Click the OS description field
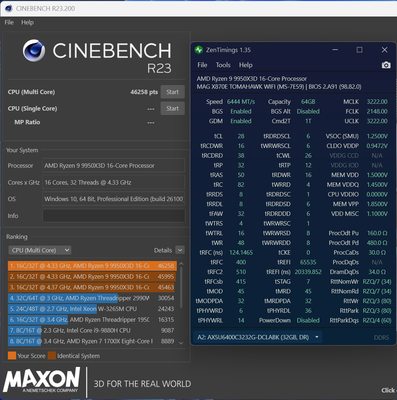Image resolution: width=397 pixels, height=400 pixels. tap(114, 199)
